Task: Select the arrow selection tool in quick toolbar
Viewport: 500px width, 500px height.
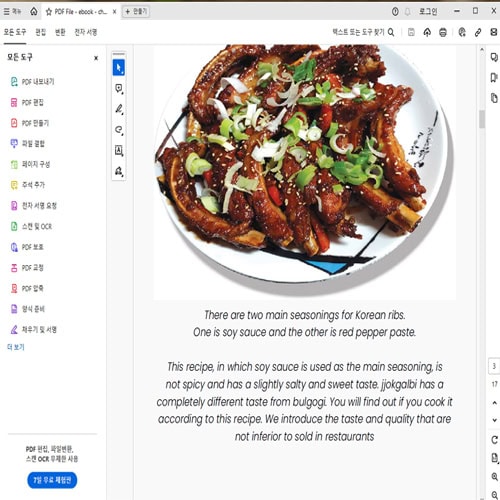Action: (119, 68)
